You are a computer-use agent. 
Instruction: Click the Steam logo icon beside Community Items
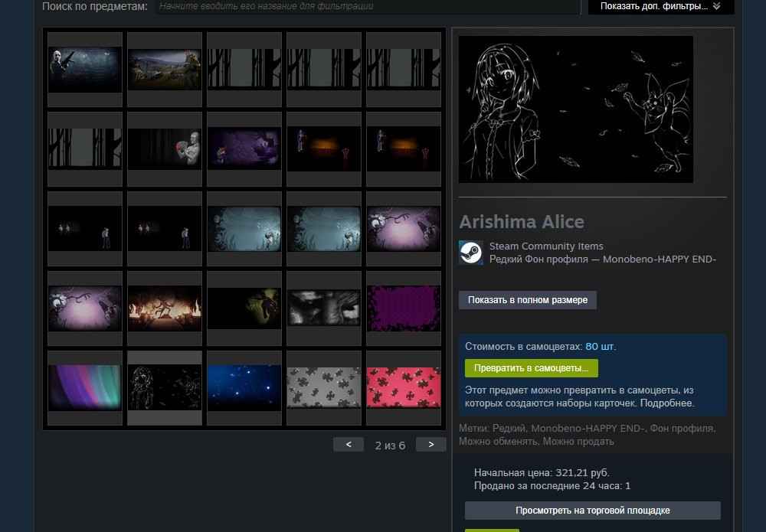[x=471, y=253]
